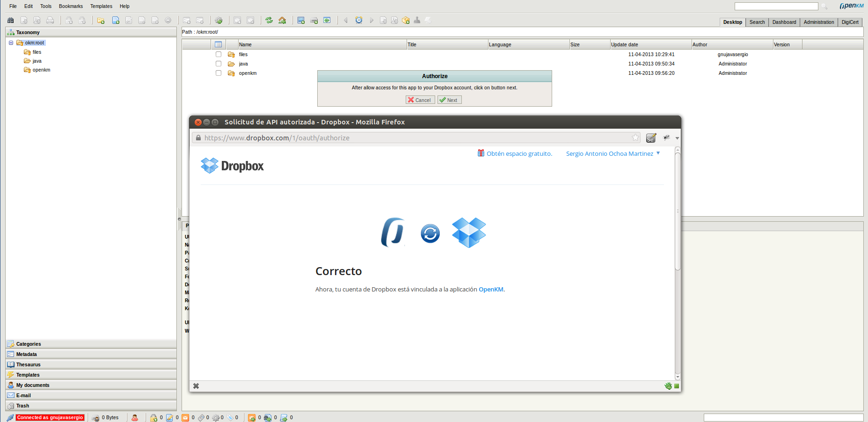Click the Add document toolbar icon

pyautogui.click(x=116, y=21)
